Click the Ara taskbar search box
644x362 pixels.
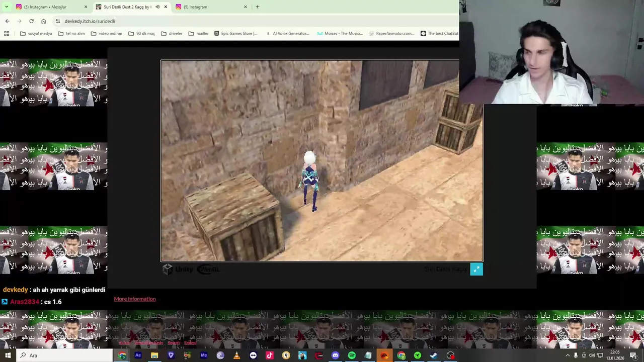click(x=64, y=355)
